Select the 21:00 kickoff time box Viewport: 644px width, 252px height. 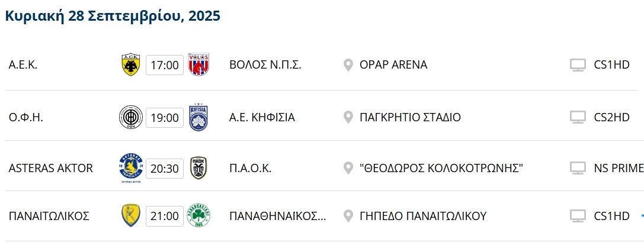(x=165, y=216)
